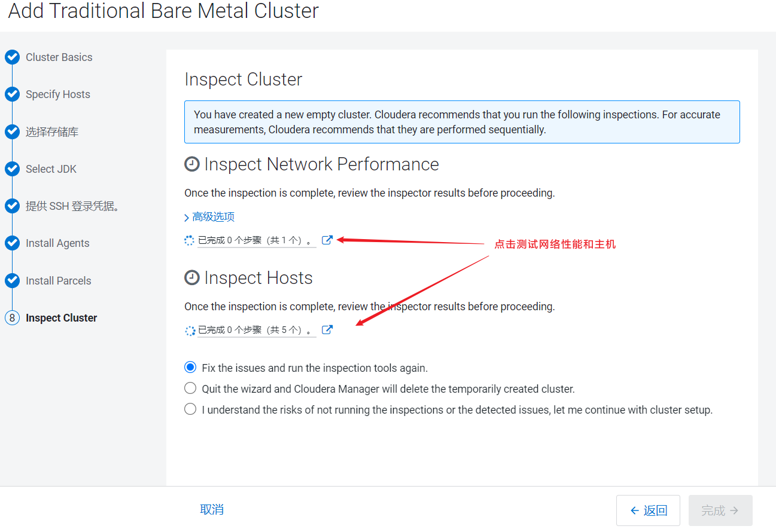Select Fix the issues and rerun option

pyautogui.click(x=190, y=367)
